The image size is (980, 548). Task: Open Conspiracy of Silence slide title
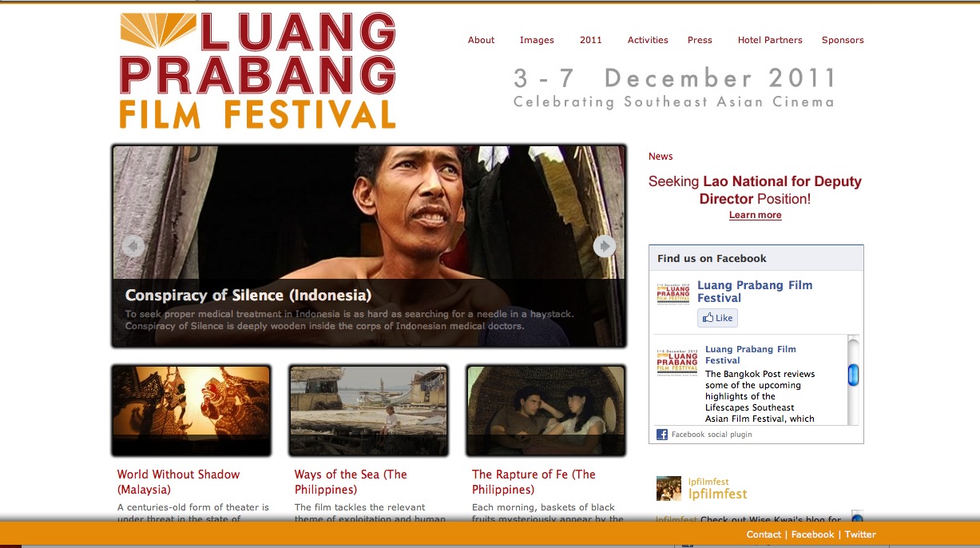coord(248,295)
